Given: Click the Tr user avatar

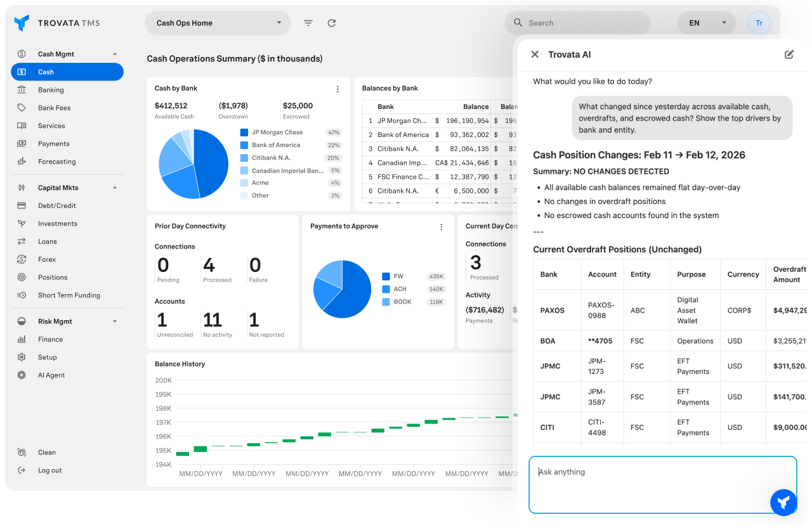Looking at the screenshot, I should 759,23.
